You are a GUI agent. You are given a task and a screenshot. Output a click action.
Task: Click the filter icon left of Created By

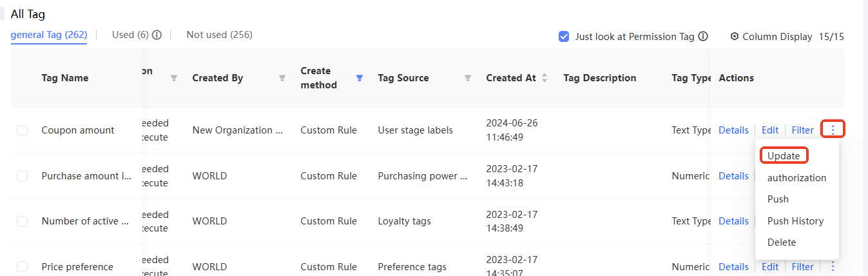pyautogui.click(x=174, y=78)
